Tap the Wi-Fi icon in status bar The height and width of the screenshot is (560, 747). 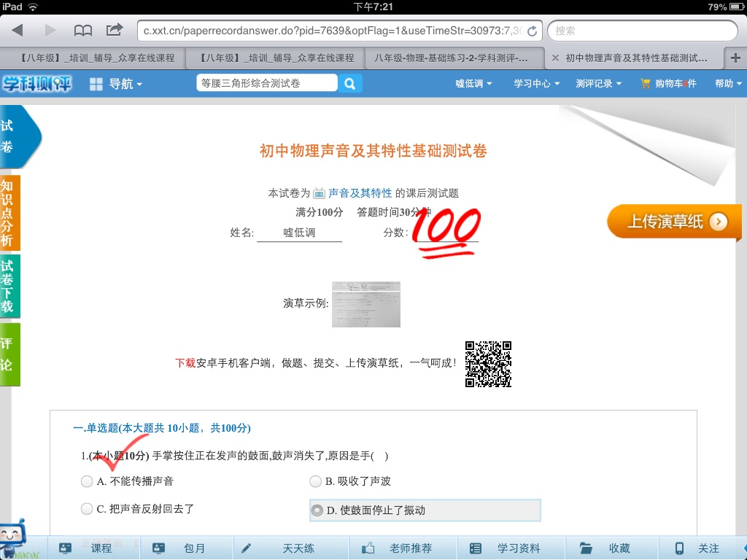tap(32, 7)
